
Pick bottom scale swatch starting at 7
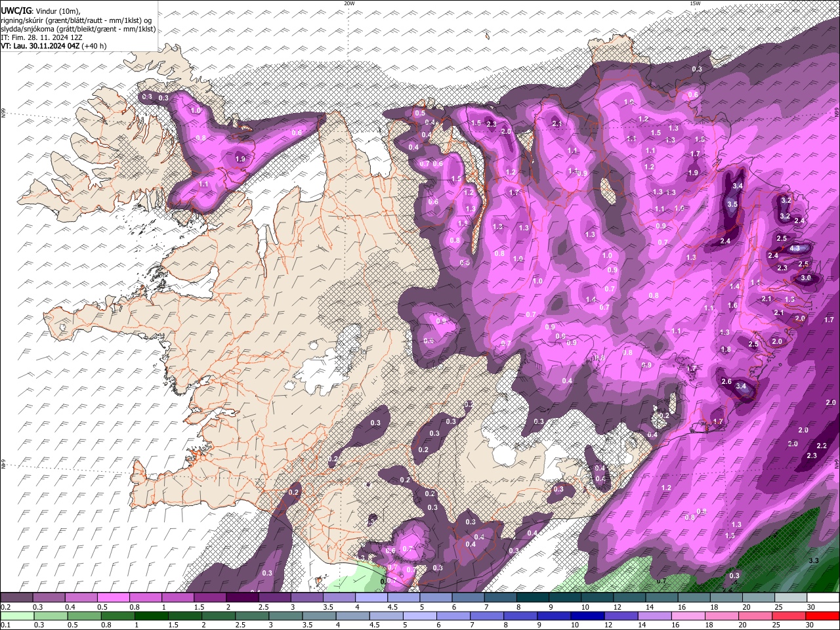click(x=487, y=616)
